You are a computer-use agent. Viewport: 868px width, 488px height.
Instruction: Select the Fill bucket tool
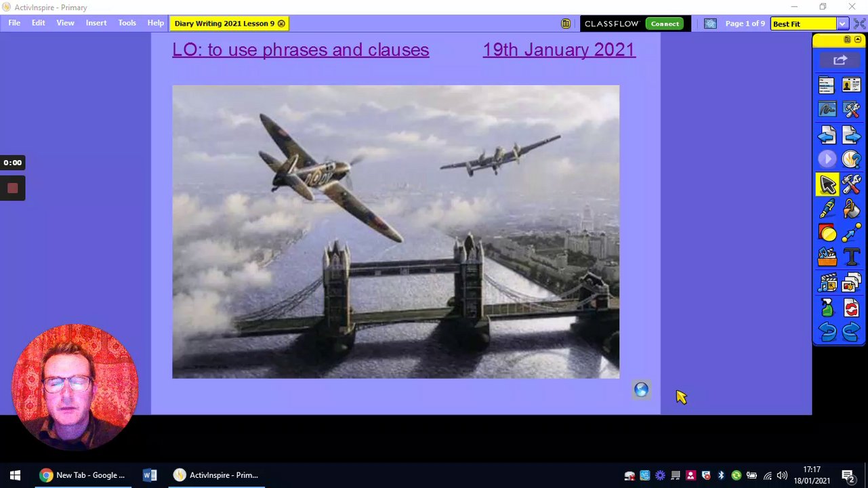click(x=851, y=209)
